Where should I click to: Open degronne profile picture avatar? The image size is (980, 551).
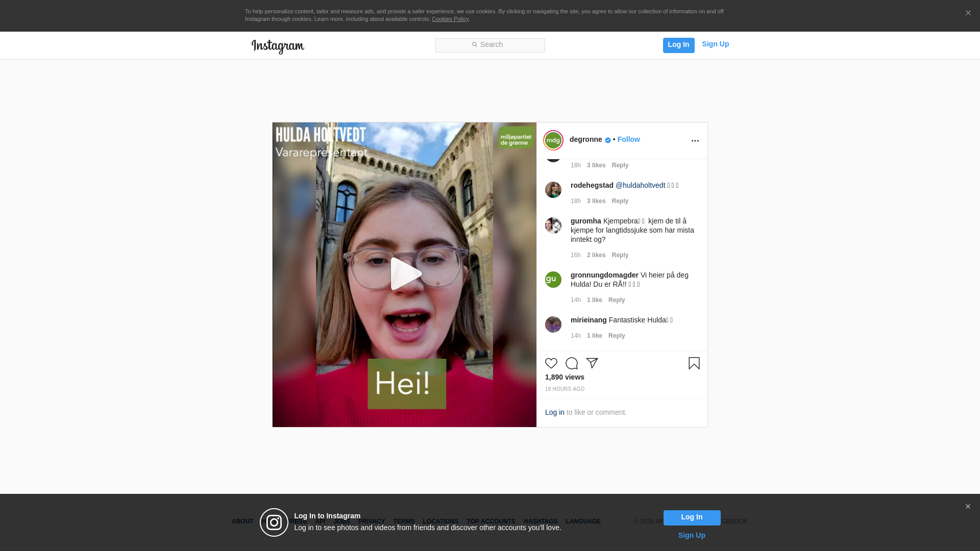pos(553,140)
